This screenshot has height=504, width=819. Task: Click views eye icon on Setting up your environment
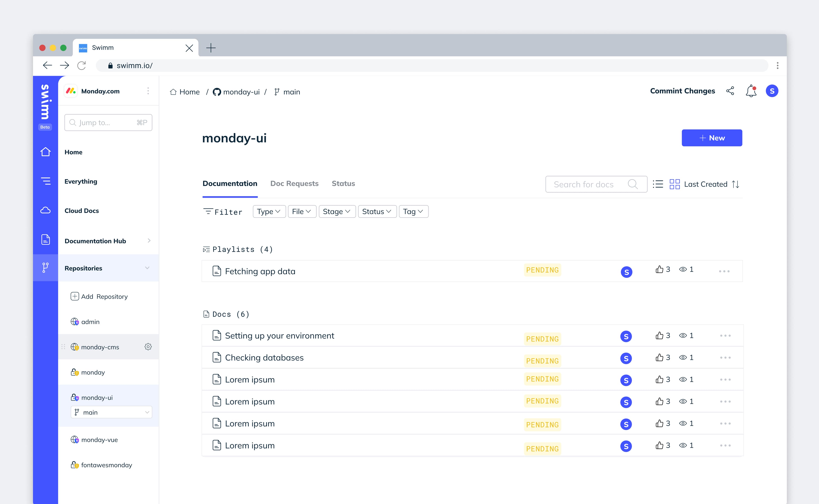coord(683,335)
